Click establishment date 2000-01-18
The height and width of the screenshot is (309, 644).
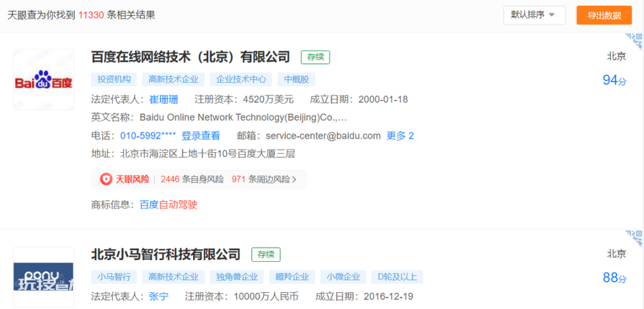pyautogui.click(x=383, y=100)
